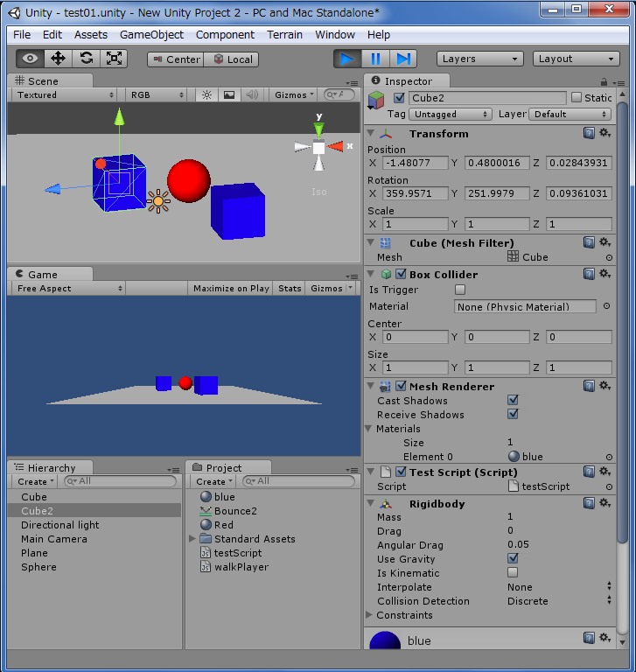Viewport: 636px width, 672px height.
Task: Click the Maximize on Play button
Action: click(231, 288)
